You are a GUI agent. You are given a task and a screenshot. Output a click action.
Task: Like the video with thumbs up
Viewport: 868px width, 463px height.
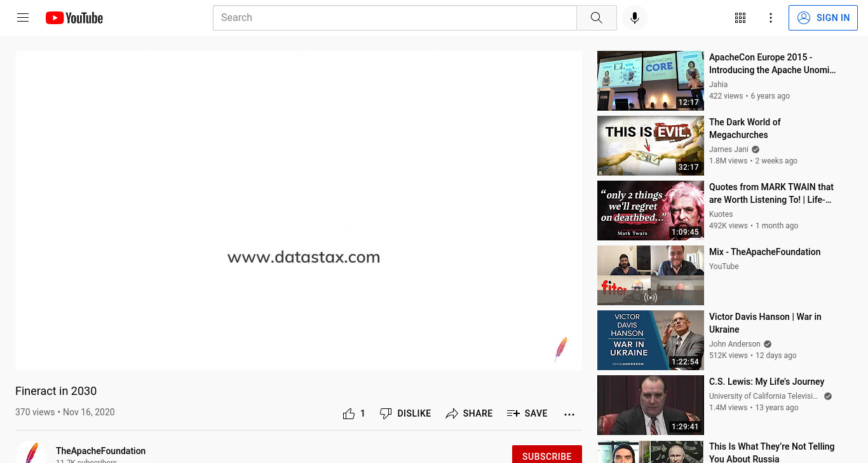pos(349,413)
